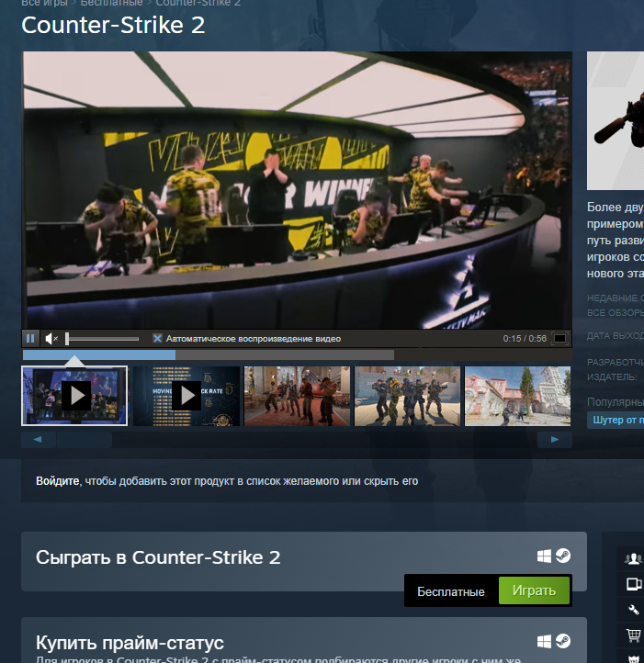The width and height of the screenshot is (644, 663).
Task: Grab the thumbnail strip scrollbar handle
Action: point(85,440)
